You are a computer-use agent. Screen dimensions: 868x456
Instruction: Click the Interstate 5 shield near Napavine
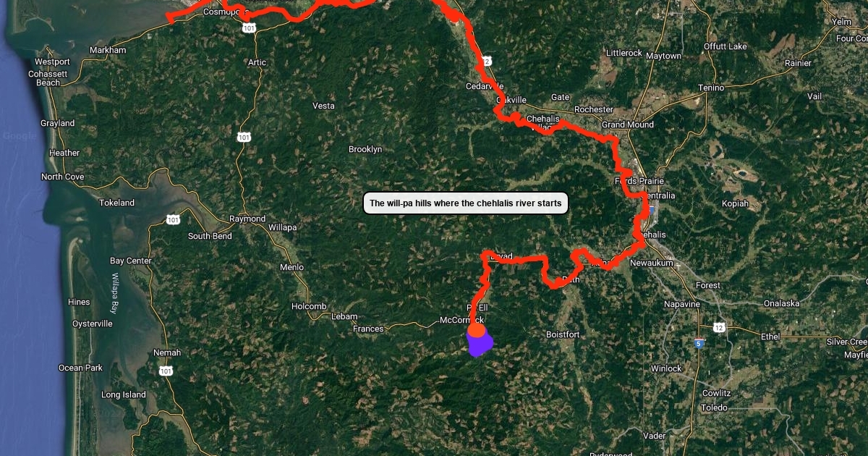[x=699, y=343]
